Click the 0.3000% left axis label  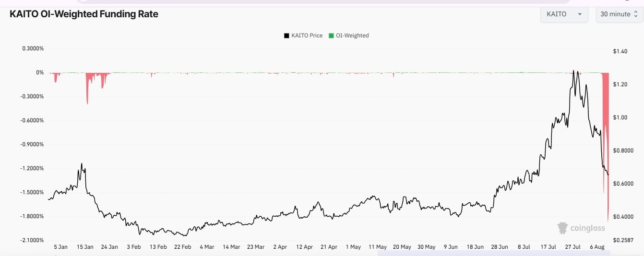[x=33, y=49]
